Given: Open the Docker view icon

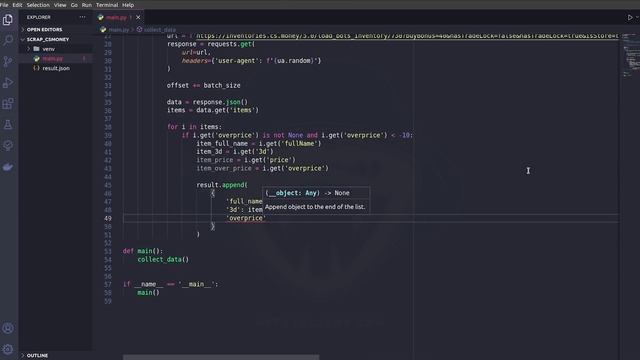Looking at the screenshot, I should coord(8,167).
